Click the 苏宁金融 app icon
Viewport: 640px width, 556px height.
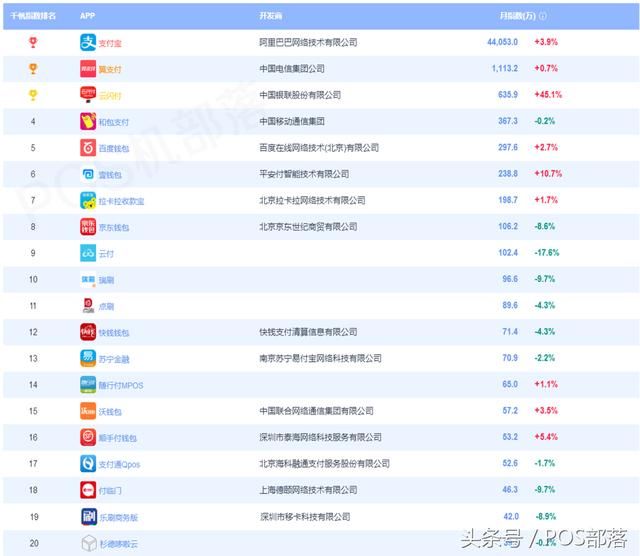[88, 358]
